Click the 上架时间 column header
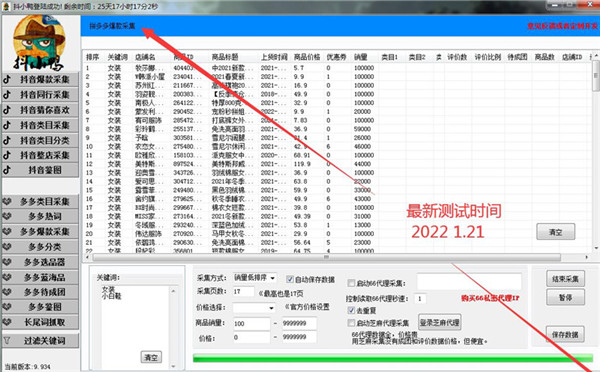The height and width of the screenshot is (372, 600). click(x=274, y=57)
